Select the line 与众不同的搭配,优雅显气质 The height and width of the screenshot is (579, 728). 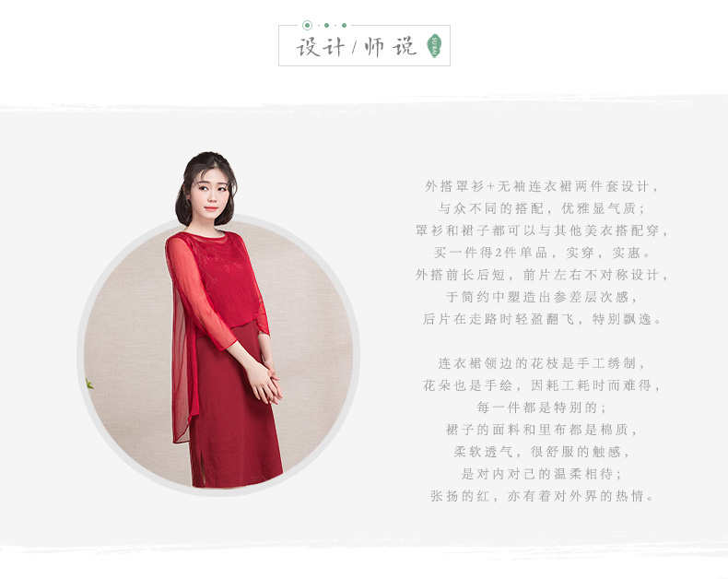tap(541, 208)
